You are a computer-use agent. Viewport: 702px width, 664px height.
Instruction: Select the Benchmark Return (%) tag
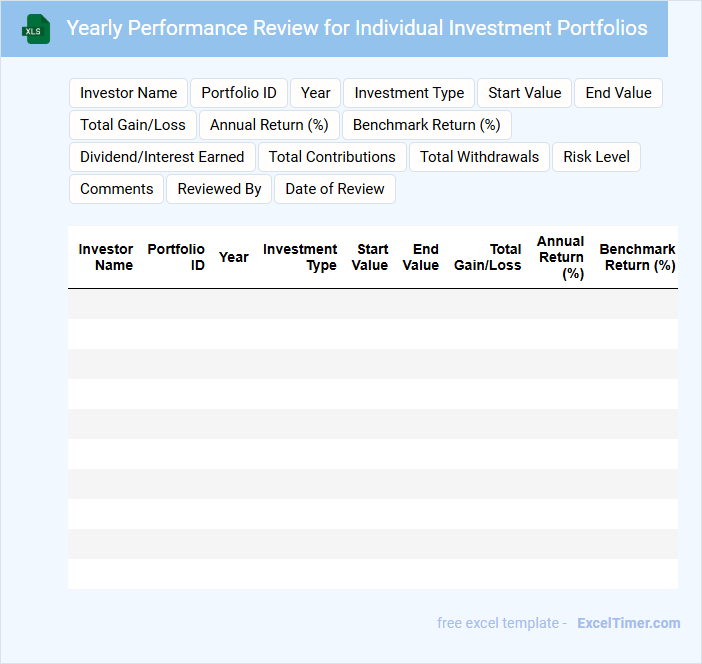click(x=426, y=125)
